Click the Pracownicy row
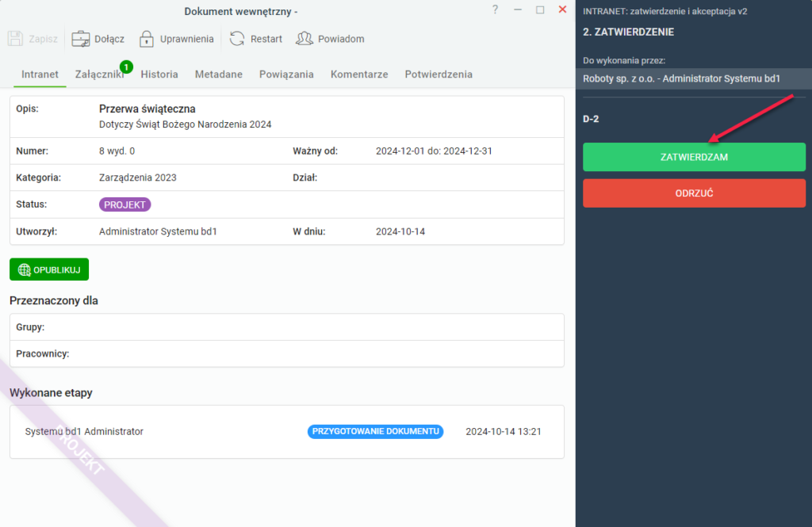The image size is (812, 527). 287,353
